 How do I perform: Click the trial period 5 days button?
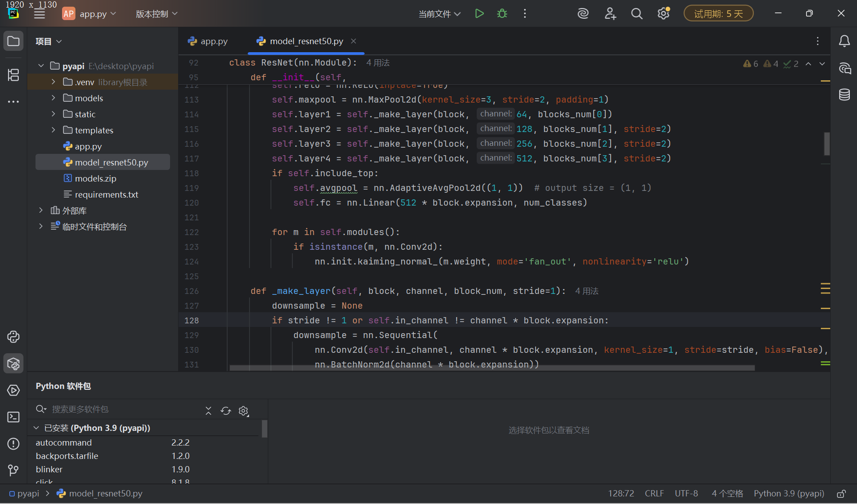[x=718, y=14]
